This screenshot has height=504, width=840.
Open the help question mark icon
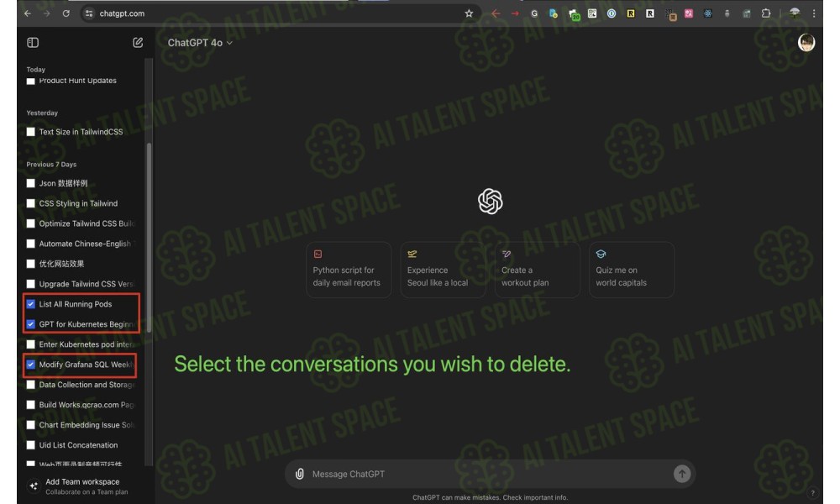812,493
